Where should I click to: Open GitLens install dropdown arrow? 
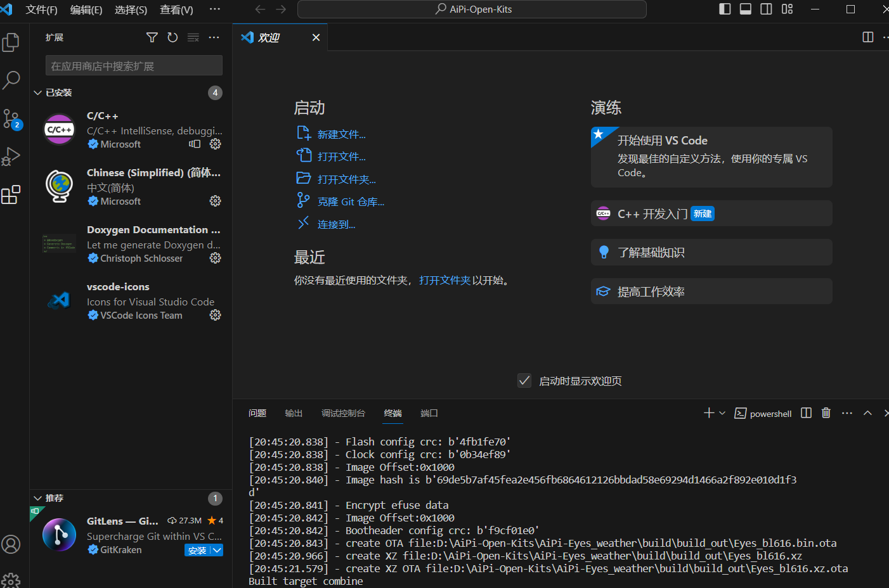[217, 550]
